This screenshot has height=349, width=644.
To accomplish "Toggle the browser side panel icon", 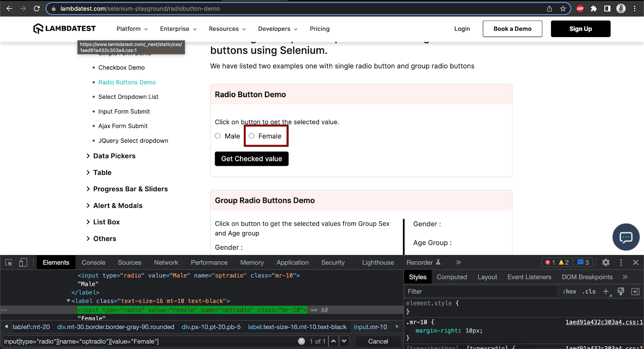I will tap(607, 8).
